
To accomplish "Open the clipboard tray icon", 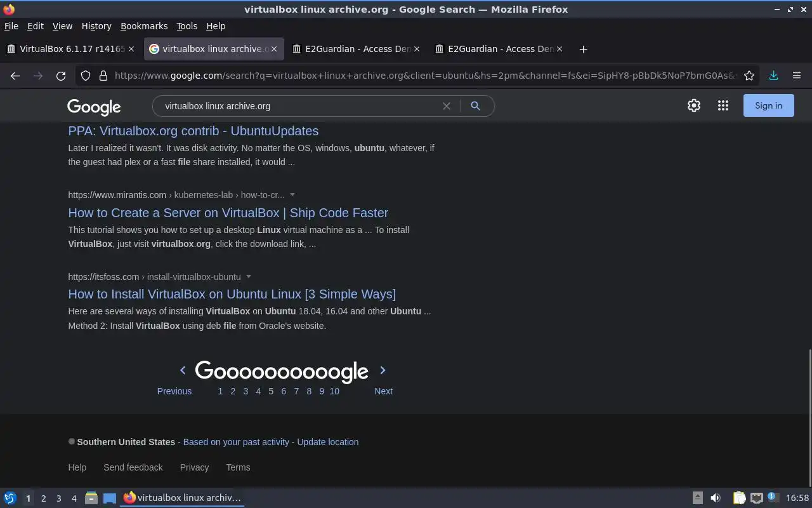I will point(739,498).
